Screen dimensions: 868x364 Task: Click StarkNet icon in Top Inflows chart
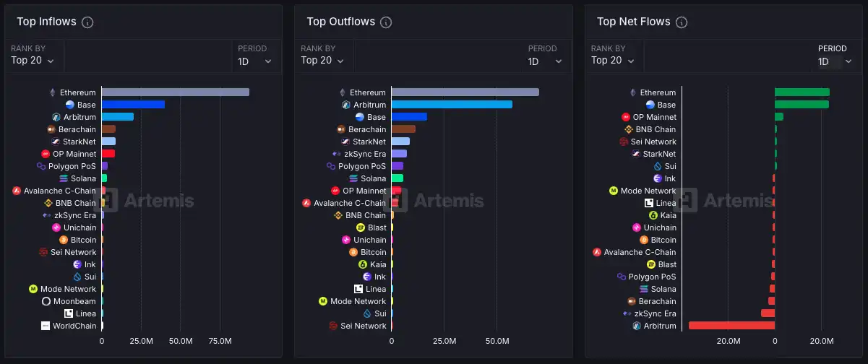coord(56,142)
